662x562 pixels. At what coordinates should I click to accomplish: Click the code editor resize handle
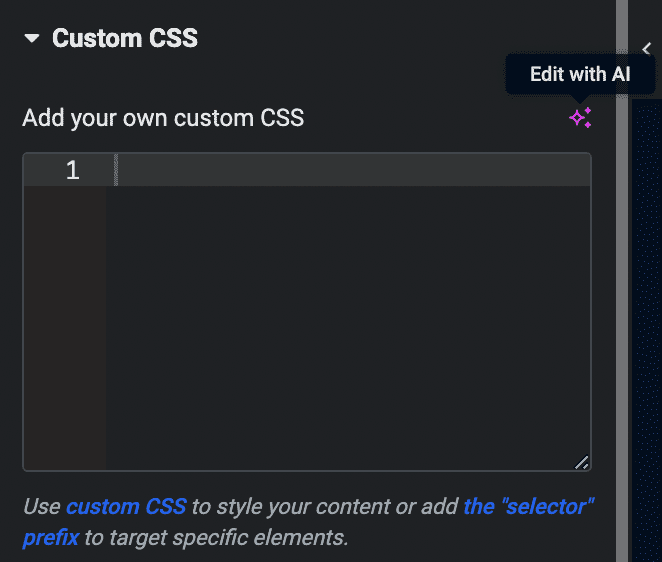(581, 462)
